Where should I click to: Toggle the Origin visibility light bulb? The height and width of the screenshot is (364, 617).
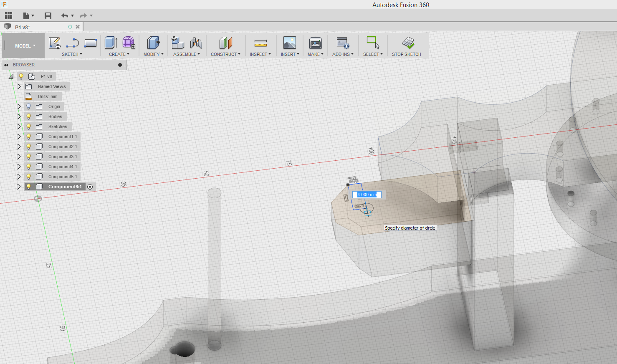coord(29,106)
